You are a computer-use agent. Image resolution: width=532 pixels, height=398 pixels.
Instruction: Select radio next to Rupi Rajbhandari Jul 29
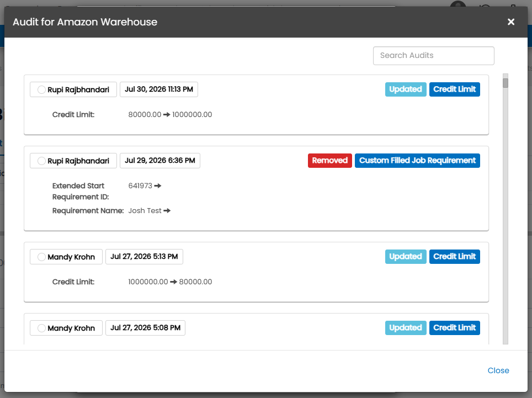click(41, 161)
